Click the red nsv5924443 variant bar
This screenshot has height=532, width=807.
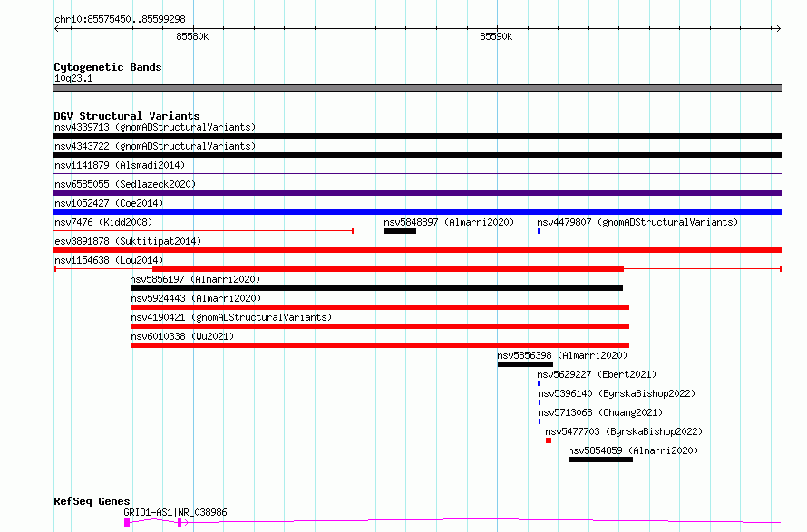(x=380, y=307)
